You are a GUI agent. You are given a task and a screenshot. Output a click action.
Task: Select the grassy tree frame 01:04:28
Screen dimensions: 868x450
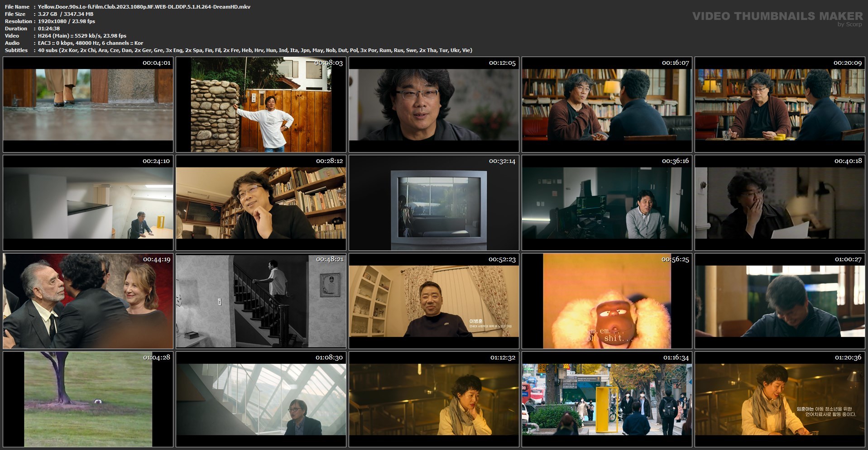click(88, 399)
